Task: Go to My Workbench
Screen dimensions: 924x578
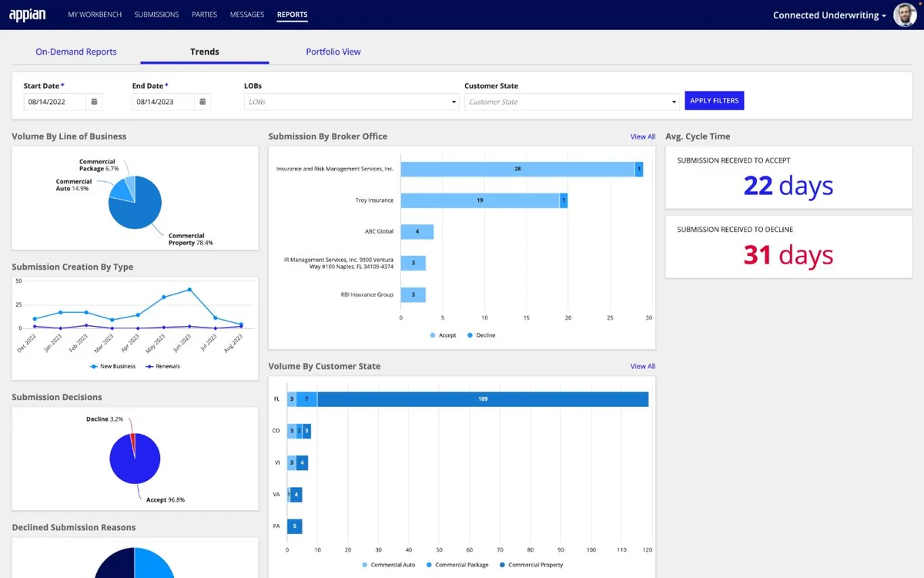Action: [95, 15]
